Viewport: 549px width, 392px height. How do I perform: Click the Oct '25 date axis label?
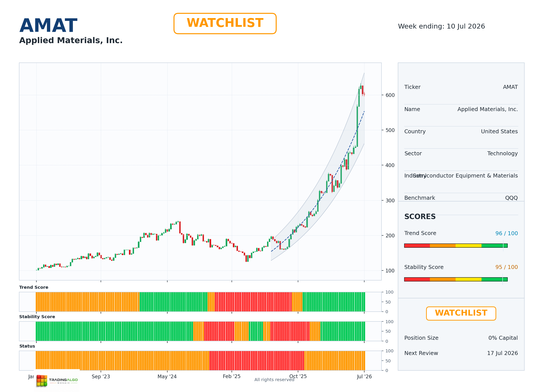point(298,377)
